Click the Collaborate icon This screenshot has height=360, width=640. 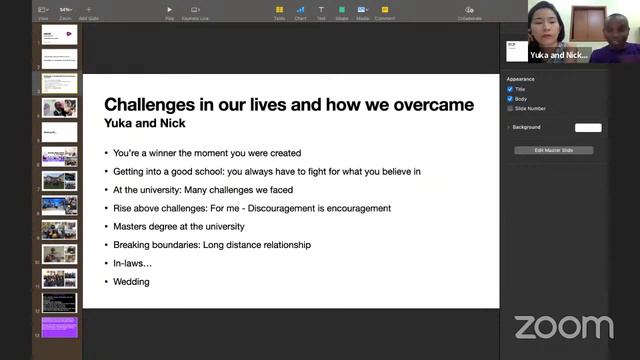tap(469, 10)
